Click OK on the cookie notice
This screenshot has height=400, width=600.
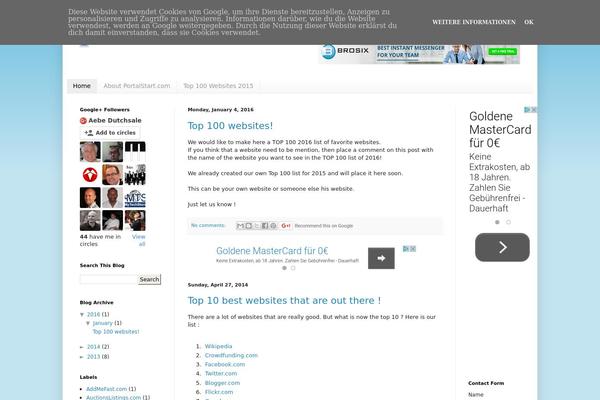tap(529, 22)
